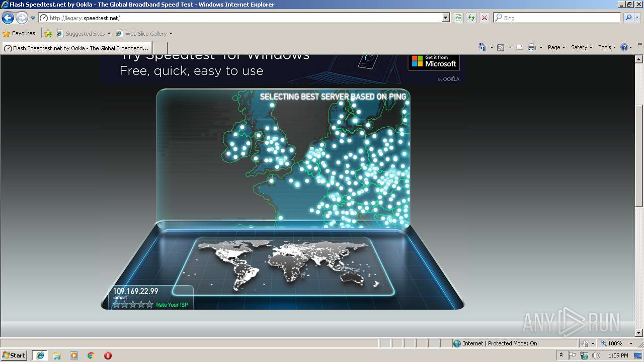Refresh the page with green arrows
The image size is (644, 362).
[x=471, y=18]
